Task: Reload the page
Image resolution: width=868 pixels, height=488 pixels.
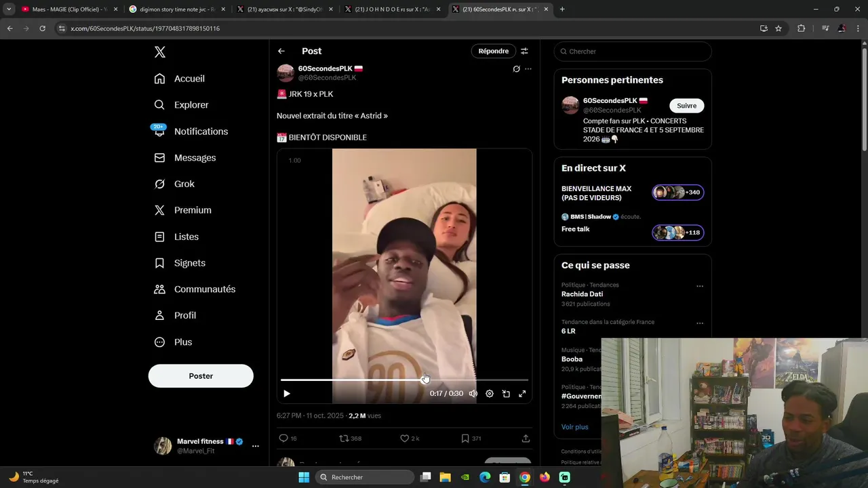Action: (x=42, y=28)
